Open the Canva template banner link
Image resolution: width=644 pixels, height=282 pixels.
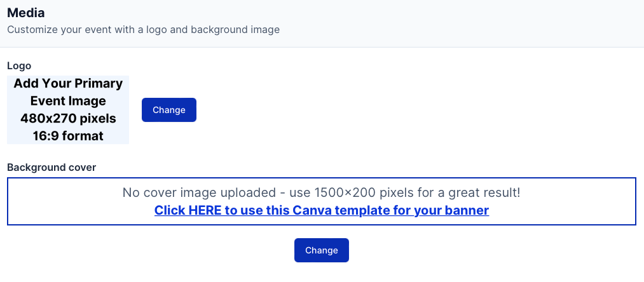tap(321, 210)
